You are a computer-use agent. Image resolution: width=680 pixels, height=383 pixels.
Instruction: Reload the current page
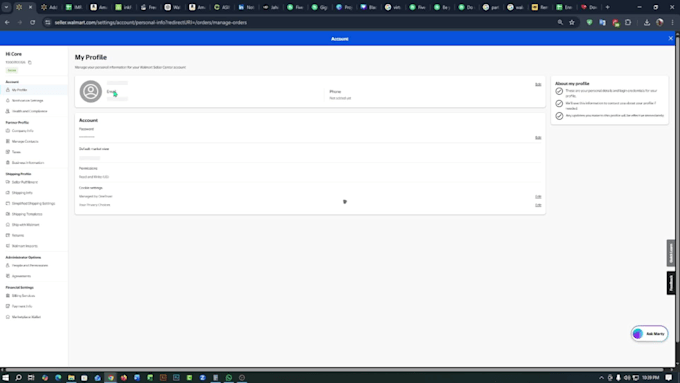click(33, 23)
